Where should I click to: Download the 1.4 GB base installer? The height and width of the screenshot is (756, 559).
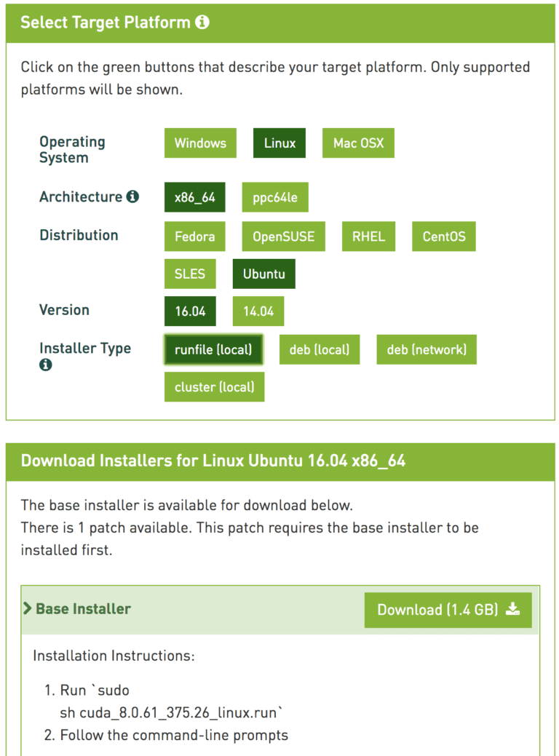[x=448, y=610]
